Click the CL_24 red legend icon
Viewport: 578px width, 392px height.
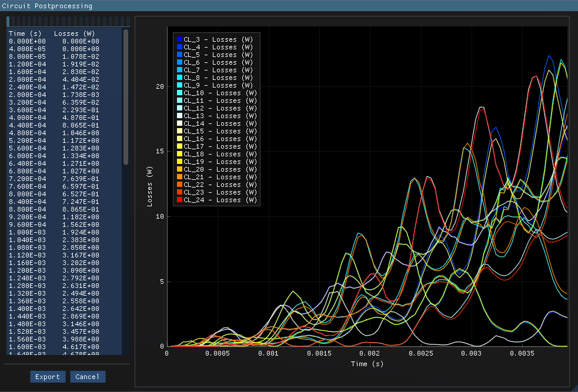tap(179, 200)
